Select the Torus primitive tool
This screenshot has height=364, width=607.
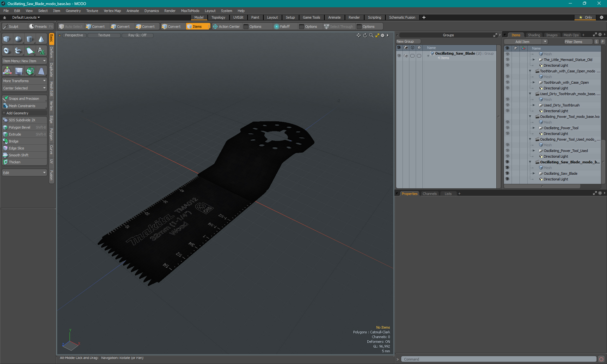pyautogui.click(x=7, y=51)
